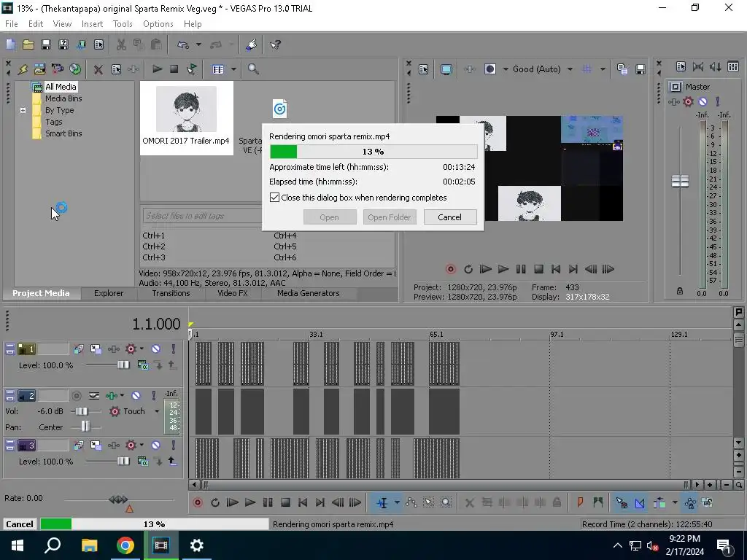747x560 pixels.
Task: Adjust the Master volume fader
Action: point(680,181)
